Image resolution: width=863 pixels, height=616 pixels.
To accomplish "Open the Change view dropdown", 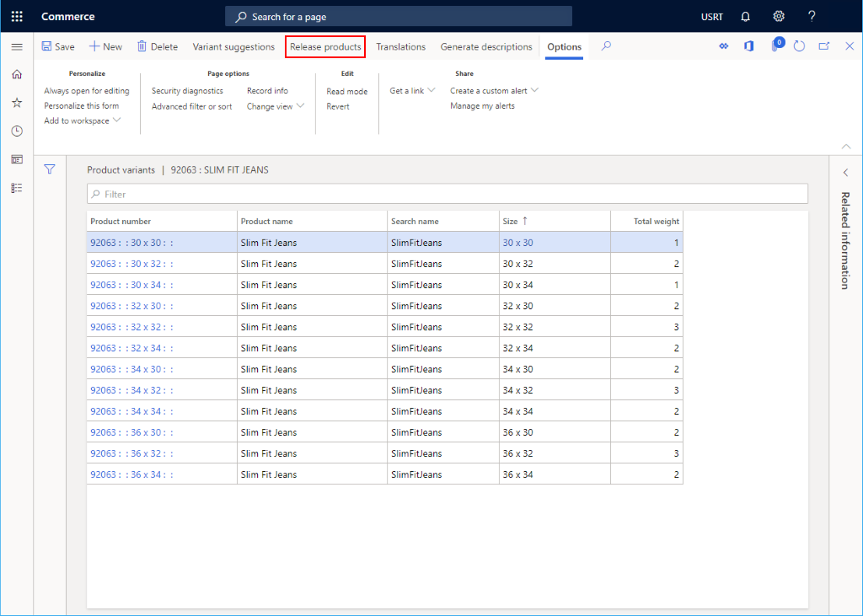I will click(x=275, y=106).
